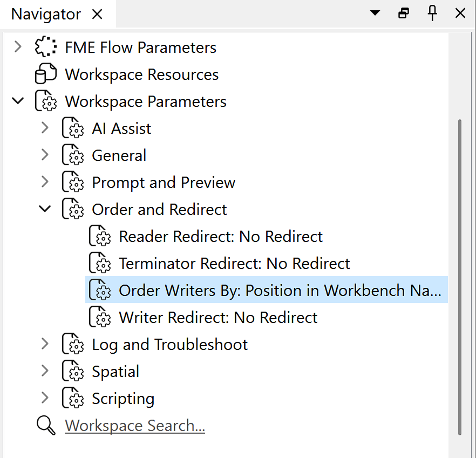Click the Workspace Resources database icon
Image resolution: width=476 pixels, height=458 pixels.
pos(45,74)
